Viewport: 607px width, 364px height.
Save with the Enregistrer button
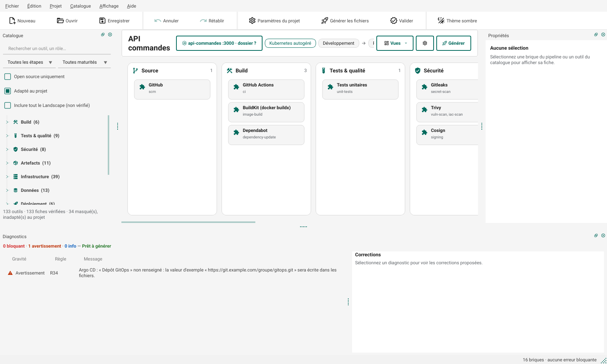114,20
